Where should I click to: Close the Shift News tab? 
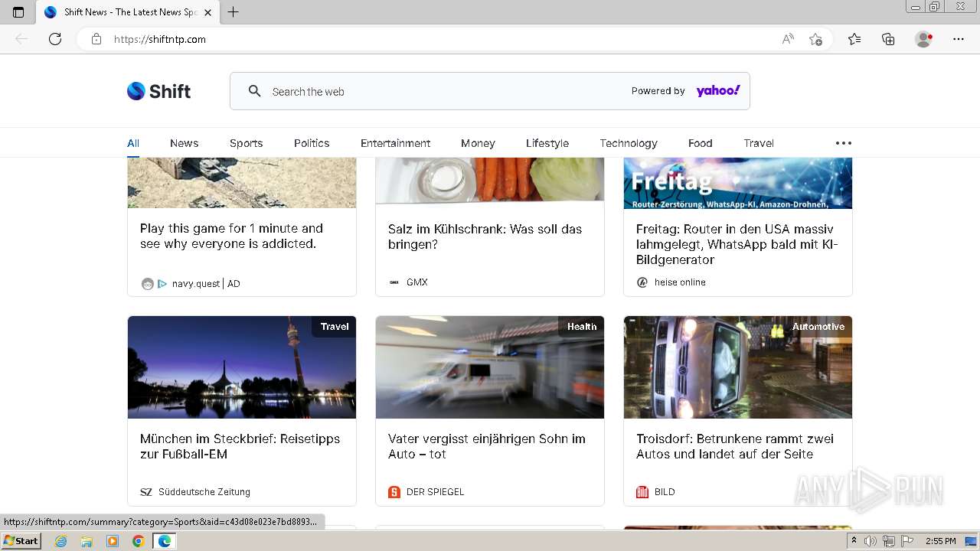[x=207, y=12]
